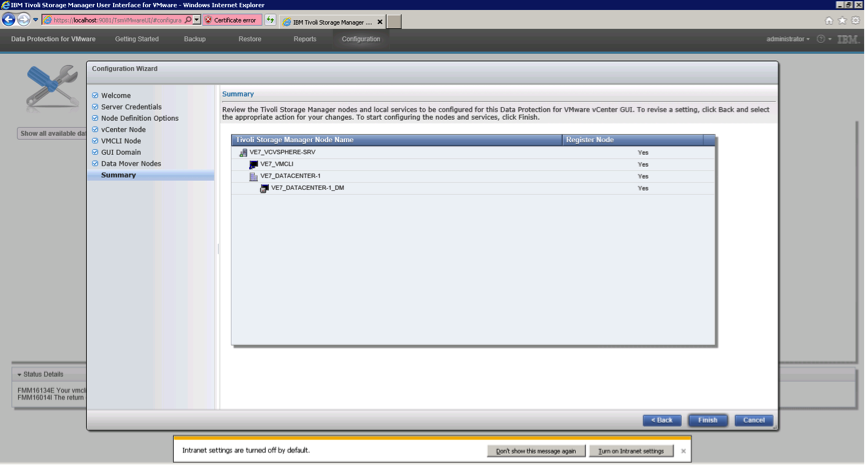Screen dimensions: 865x465
Task: Sort by Register Node column header
Action: point(633,140)
